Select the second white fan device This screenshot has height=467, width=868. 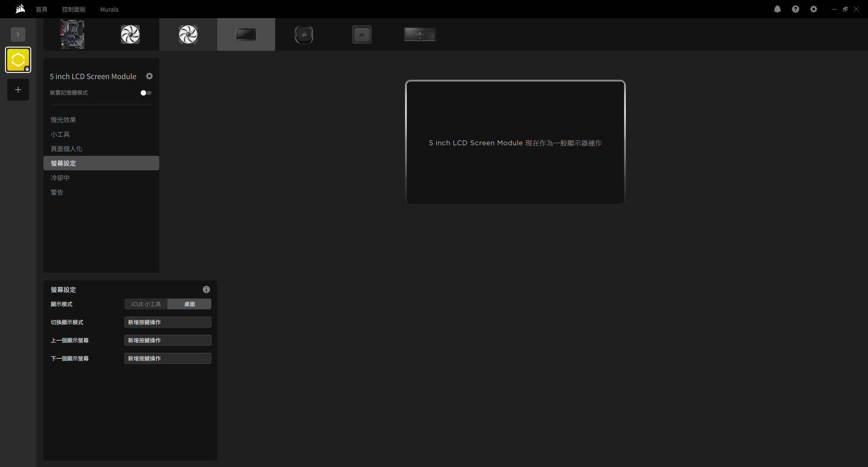pyautogui.click(x=188, y=34)
